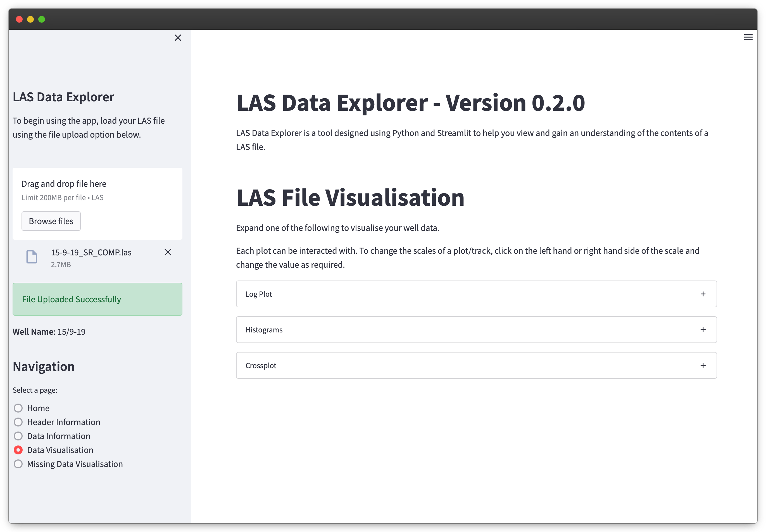Click the green macOS fullscreen dot
Viewport: 766px width, 532px height.
pyautogui.click(x=42, y=19)
